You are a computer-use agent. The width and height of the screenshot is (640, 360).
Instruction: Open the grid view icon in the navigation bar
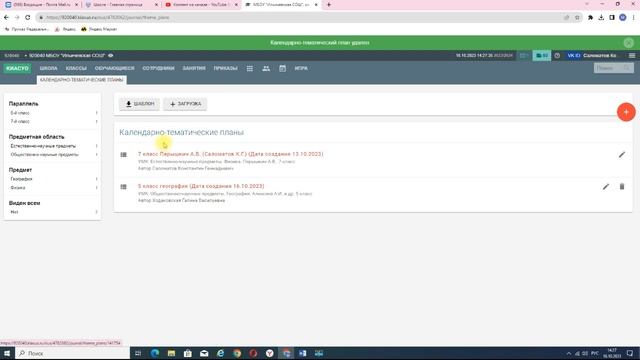[x=250, y=68]
